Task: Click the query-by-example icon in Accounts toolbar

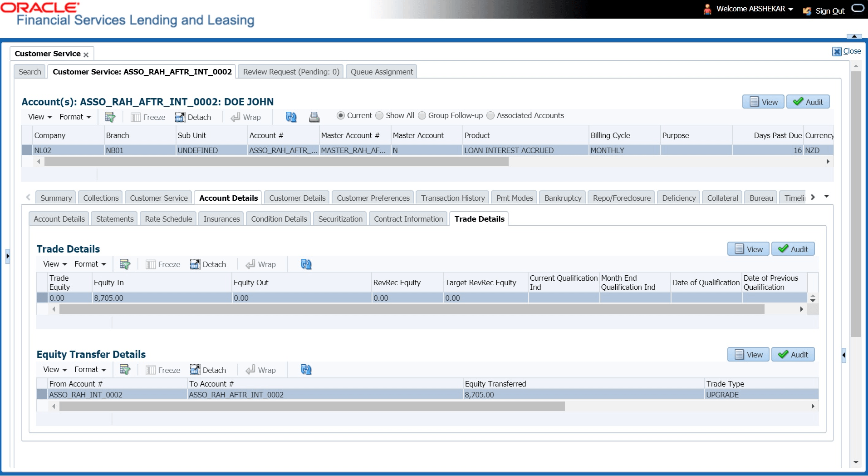Action: pyautogui.click(x=110, y=117)
